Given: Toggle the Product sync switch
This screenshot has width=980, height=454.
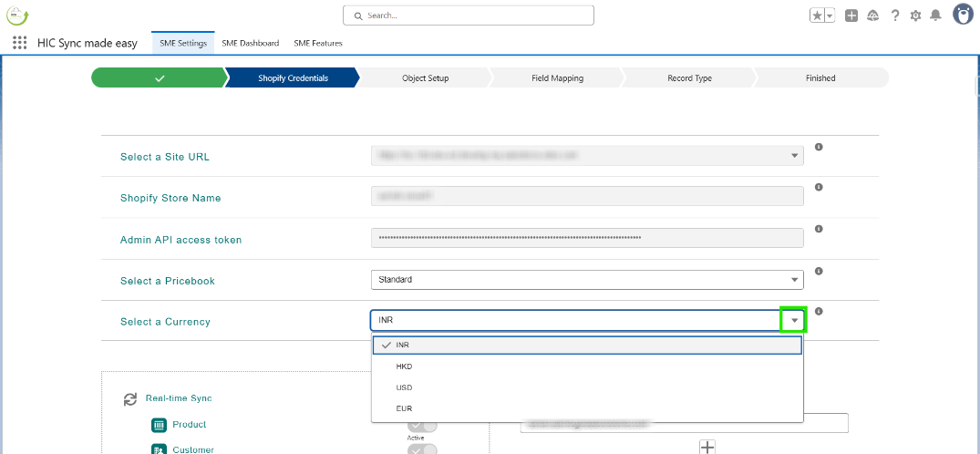Looking at the screenshot, I should coord(422,425).
